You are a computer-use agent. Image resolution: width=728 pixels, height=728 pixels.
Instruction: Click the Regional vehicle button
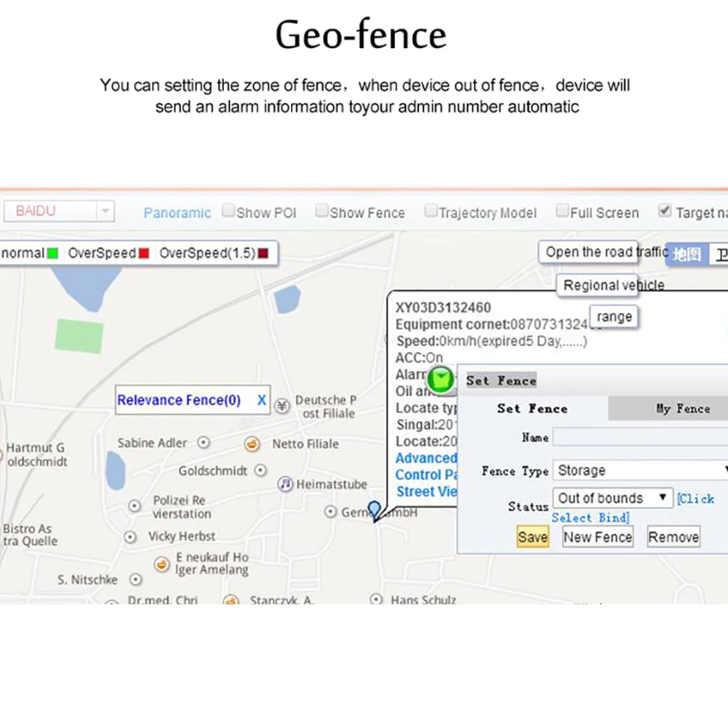click(x=598, y=284)
